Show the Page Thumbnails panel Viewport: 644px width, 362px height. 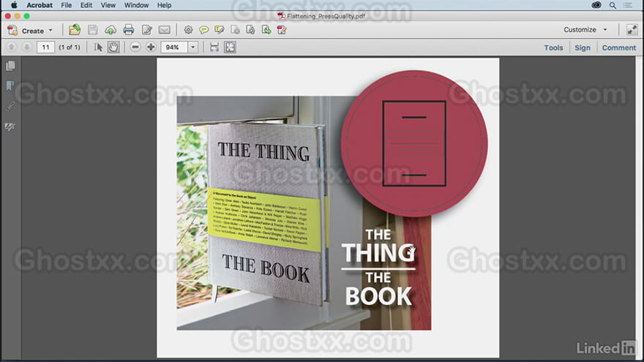click(11, 66)
